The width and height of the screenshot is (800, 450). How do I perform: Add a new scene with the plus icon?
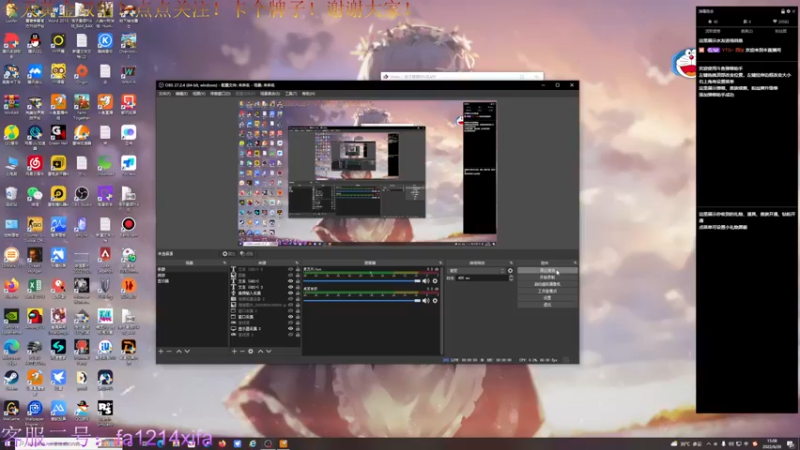point(161,351)
